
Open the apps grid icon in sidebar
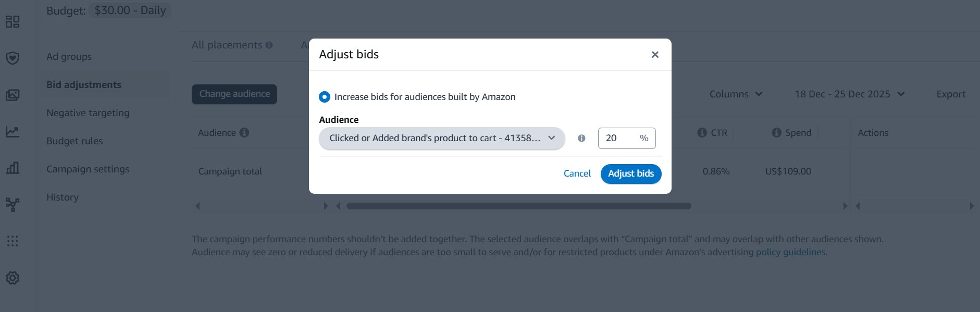click(13, 241)
